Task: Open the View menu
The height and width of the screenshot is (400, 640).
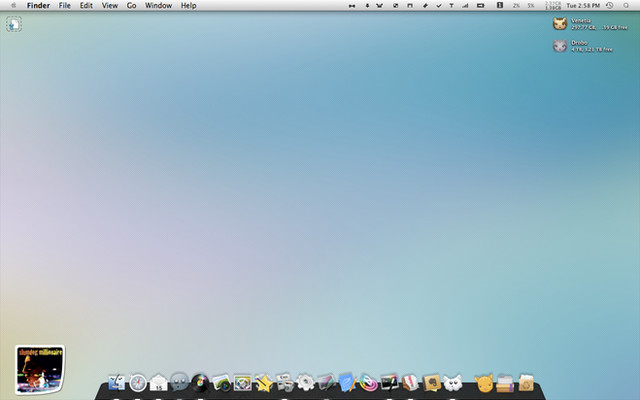Action: point(110,5)
